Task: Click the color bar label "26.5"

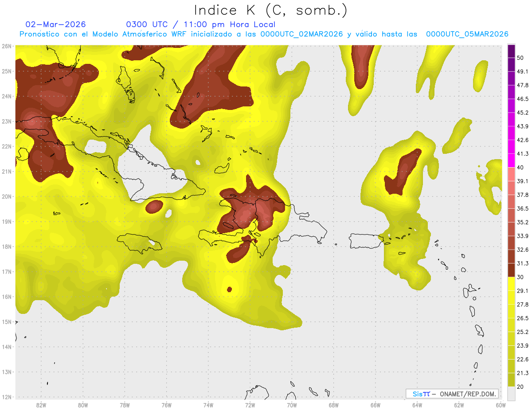Action: click(x=523, y=318)
